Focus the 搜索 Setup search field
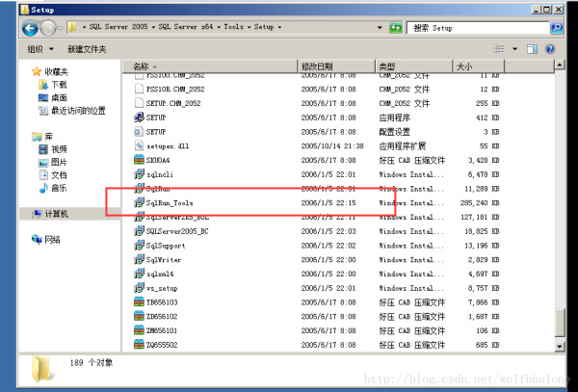The height and width of the screenshot is (392, 578). tap(478, 28)
